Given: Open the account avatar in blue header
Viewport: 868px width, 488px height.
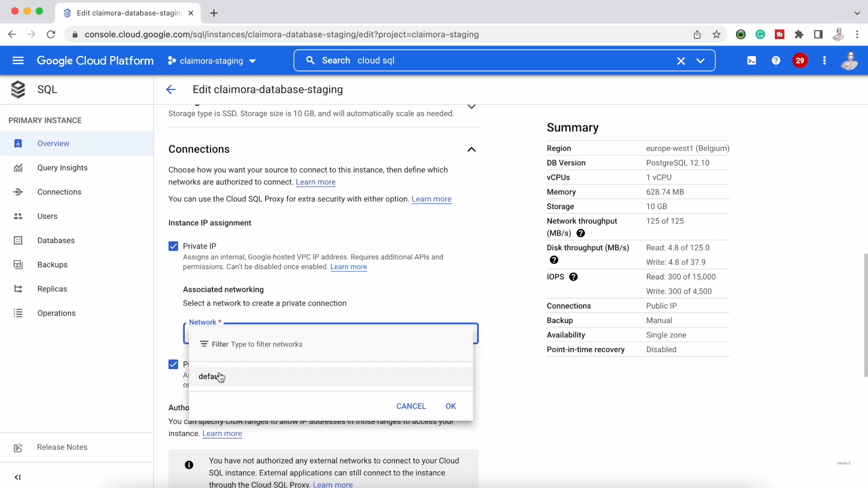Looking at the screenshot, I should pos(849,61).
